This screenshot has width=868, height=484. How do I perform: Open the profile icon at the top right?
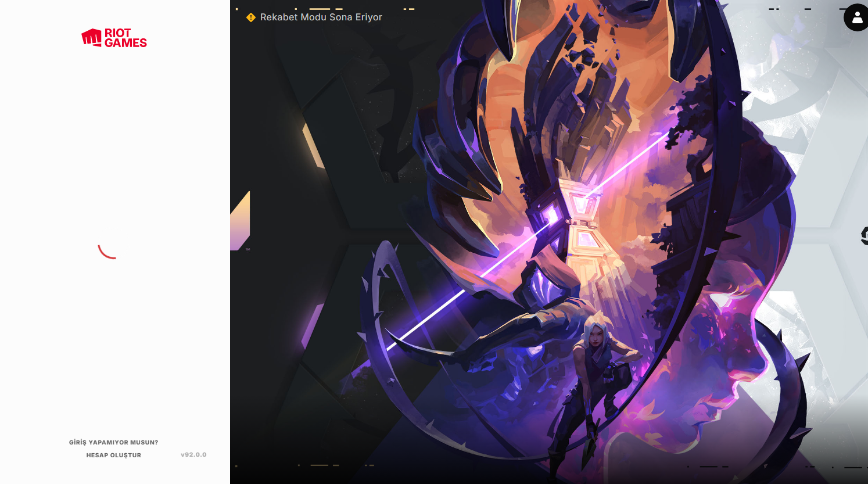[857, 17]
